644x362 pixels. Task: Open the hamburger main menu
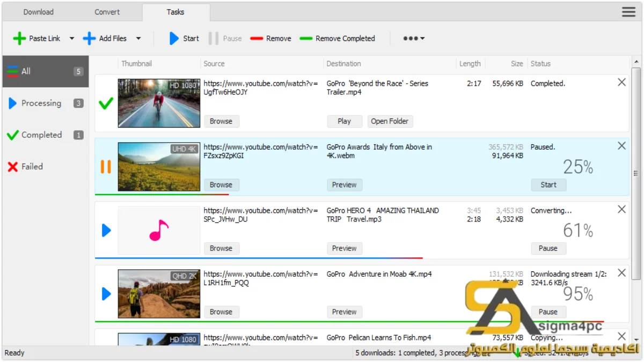pos(628,12)
